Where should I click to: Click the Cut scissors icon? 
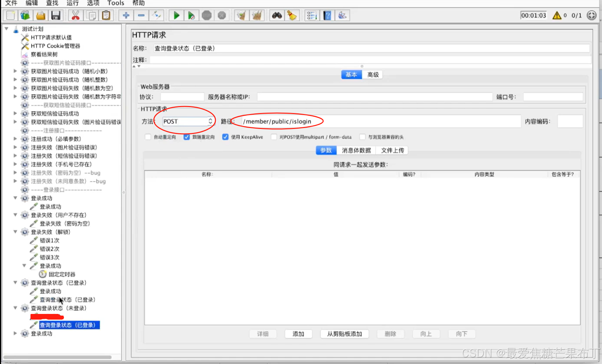76,15
